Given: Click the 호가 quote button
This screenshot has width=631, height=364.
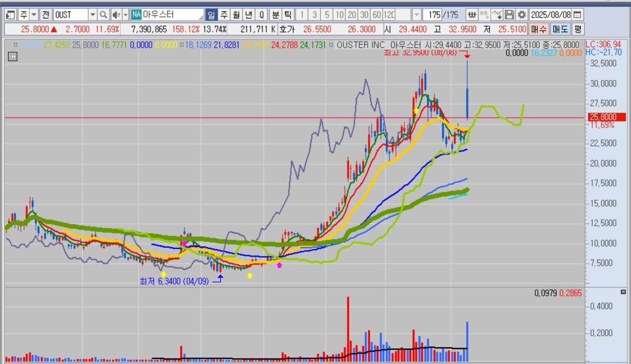Looking at the screenshot, I should pos(287,30).
